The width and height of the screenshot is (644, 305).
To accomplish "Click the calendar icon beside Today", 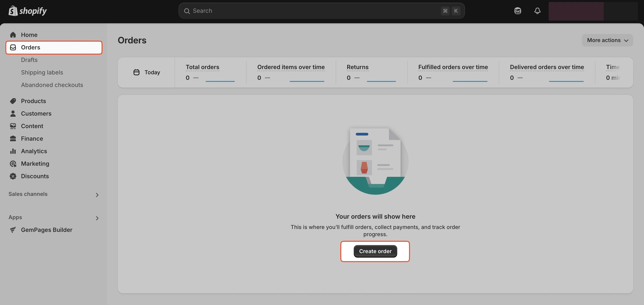I will (x=136, y=72).
